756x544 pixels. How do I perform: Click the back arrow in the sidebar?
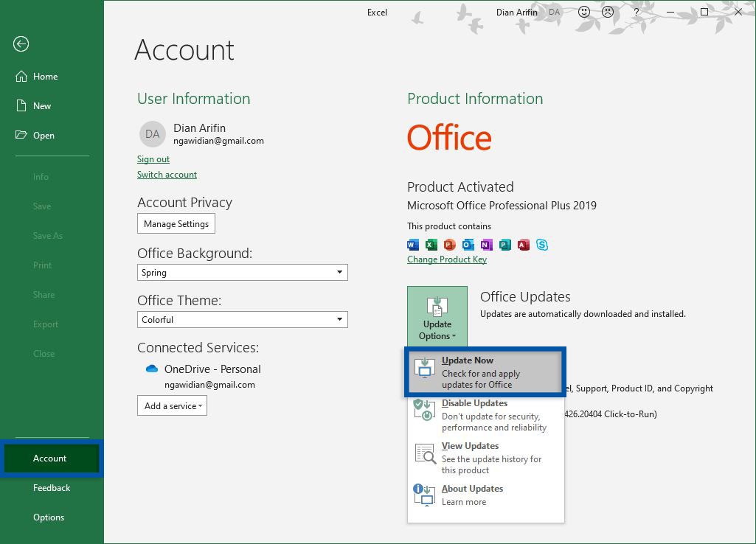21,44
